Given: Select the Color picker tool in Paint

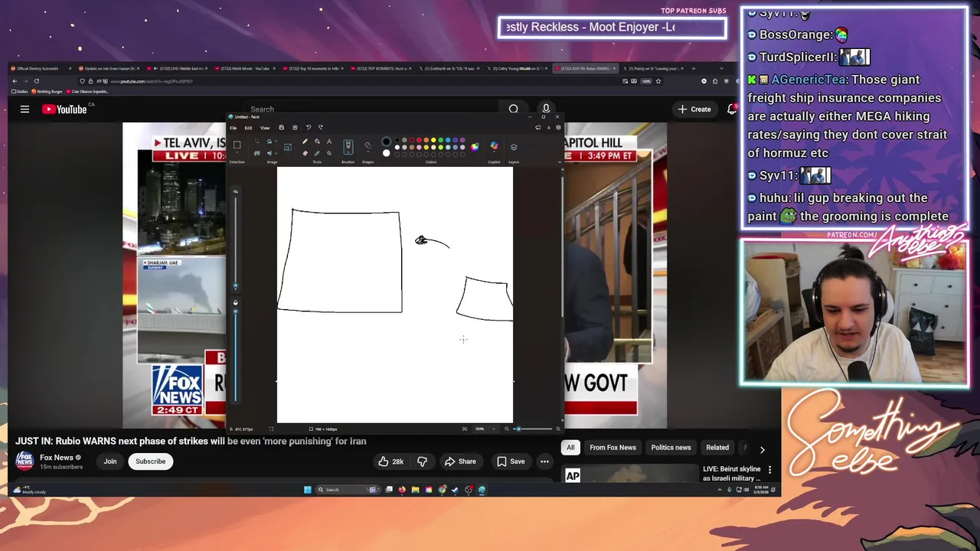Looking at the screenshot, I should tap(317, 153).
